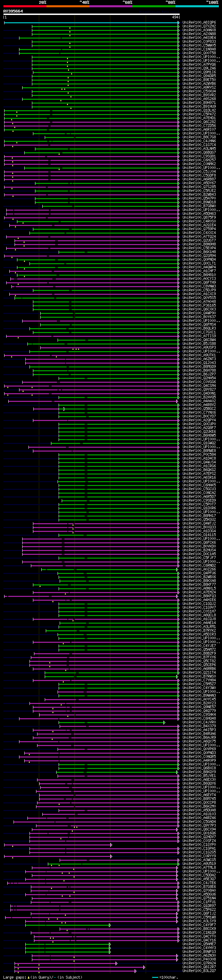This screenshot has height=980, width=222.
Task: Select the orange ~40% identity legend segment
Action: click(x=68, y=6)
